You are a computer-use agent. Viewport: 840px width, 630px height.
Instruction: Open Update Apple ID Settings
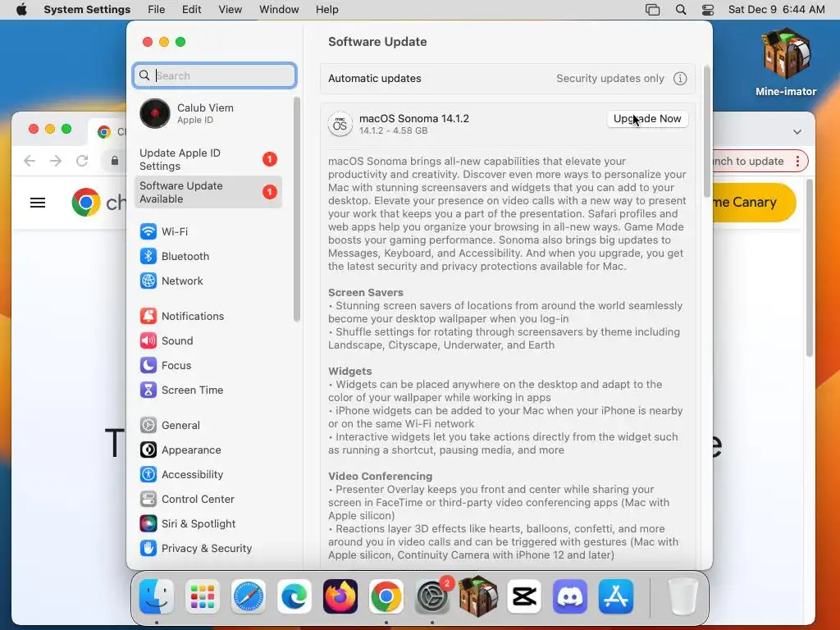(208, 160)
